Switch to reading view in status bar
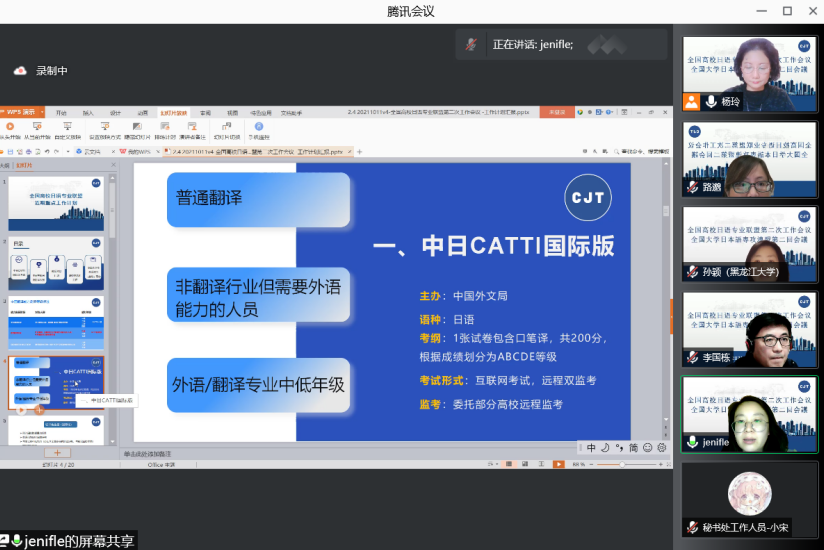824x550 pixels. coord(541,464)
